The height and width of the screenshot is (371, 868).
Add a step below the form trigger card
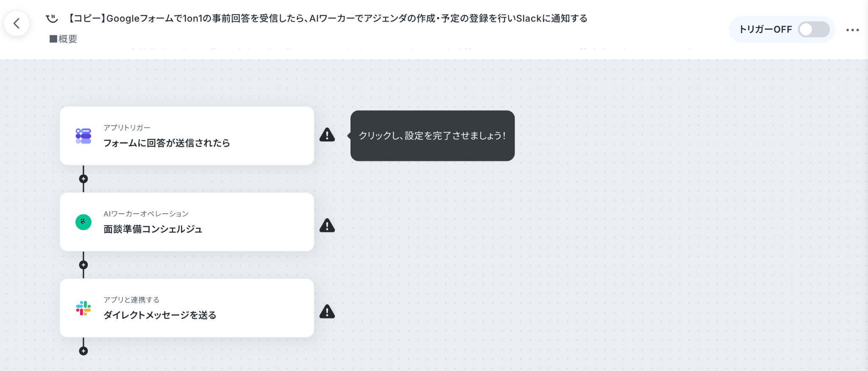coord(83,179)
